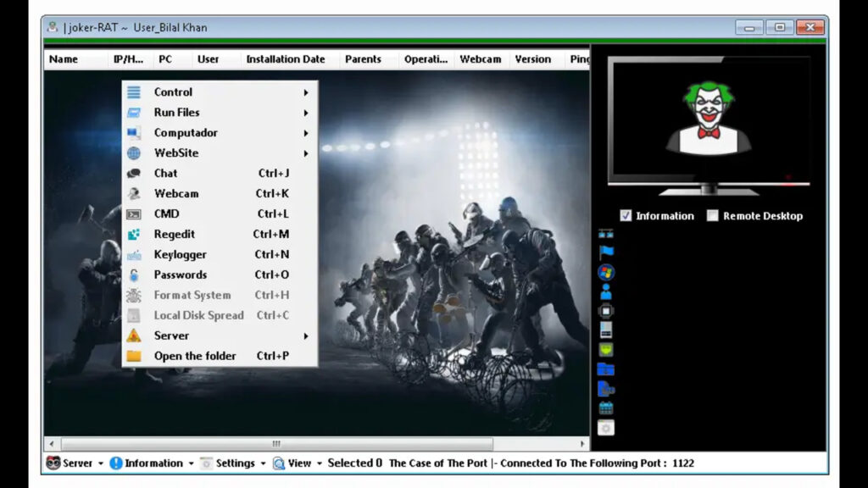Select the Regedit cube icon
868x488 pixels.
point(133,234)
